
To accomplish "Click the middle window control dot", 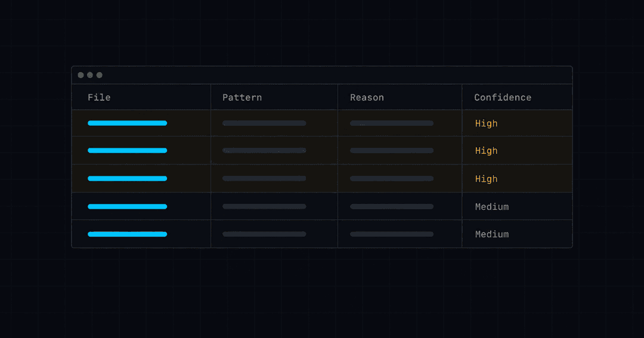I will pyautogui.click(x=90, y=75).
